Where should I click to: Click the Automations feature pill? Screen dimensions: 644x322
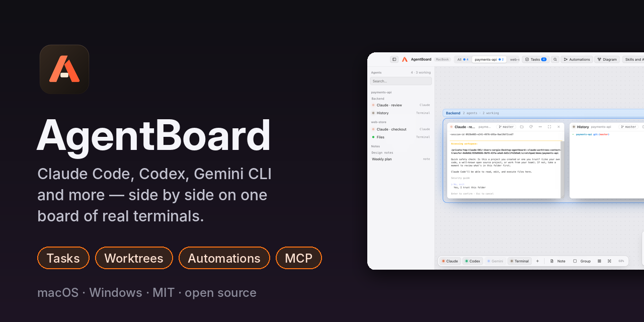pos(224,258)
